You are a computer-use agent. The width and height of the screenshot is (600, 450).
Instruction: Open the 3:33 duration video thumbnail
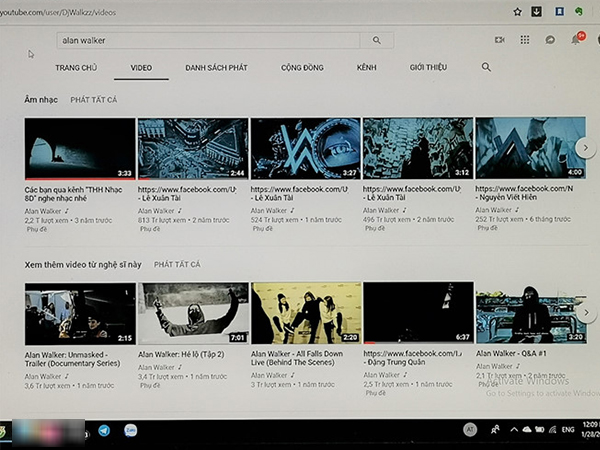[x=80, y=148]
